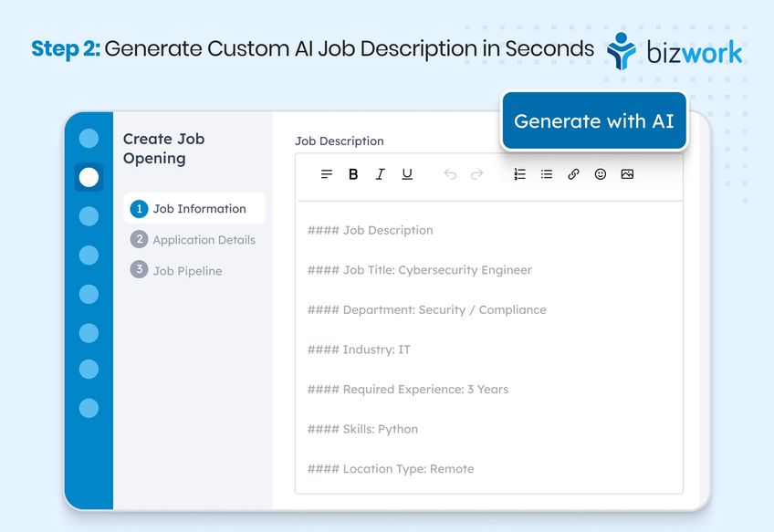Insert a numbered list

coord(519,174)
